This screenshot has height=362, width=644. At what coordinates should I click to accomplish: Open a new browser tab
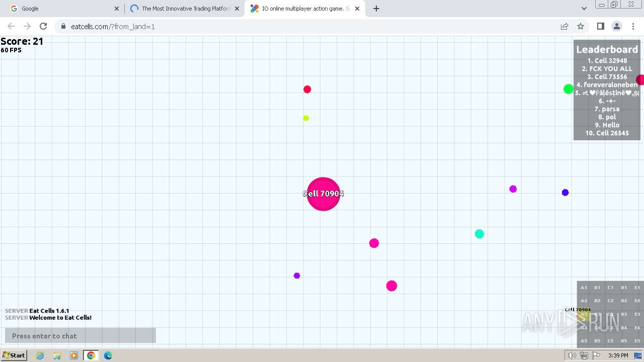click(x=376, y=9)
